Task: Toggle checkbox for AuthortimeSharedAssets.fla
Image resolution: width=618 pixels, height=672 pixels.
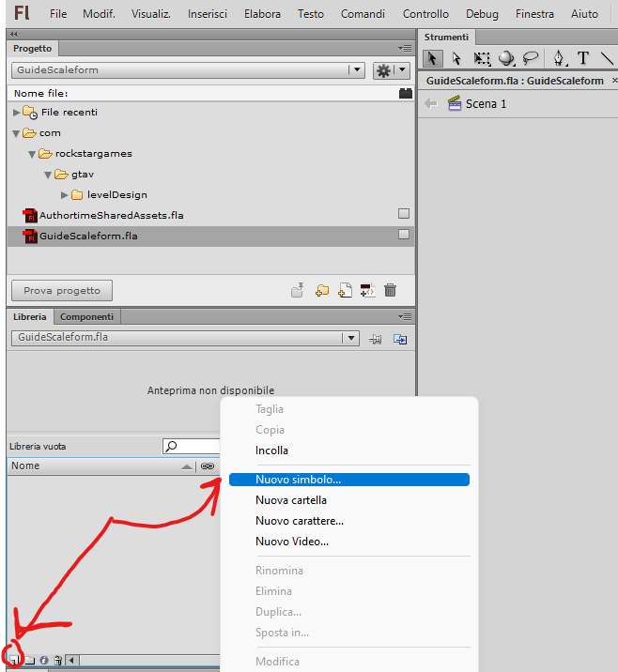Action: pyautogui.click(x=404, y=213)
